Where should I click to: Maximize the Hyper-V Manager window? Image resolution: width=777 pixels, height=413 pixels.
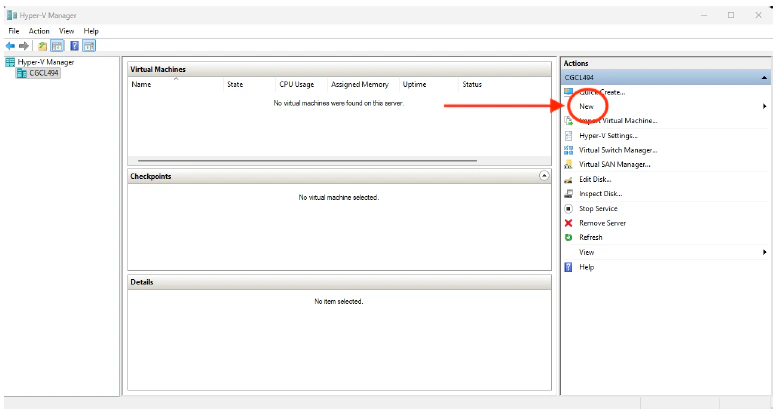tap(731, 15)
